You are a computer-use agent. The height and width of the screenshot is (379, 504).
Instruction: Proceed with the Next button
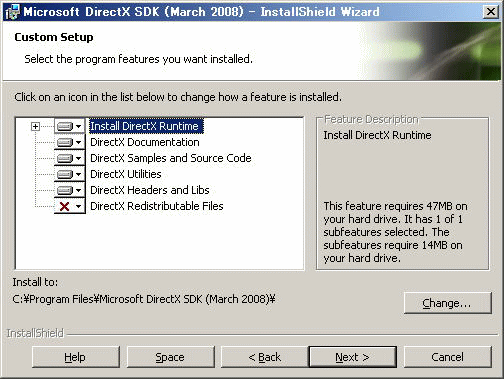[353, 357]
